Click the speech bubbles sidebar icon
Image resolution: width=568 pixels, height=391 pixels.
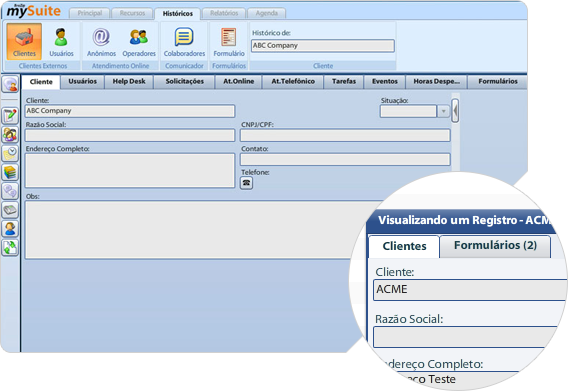pyautogui.click(x=10, y=191)
